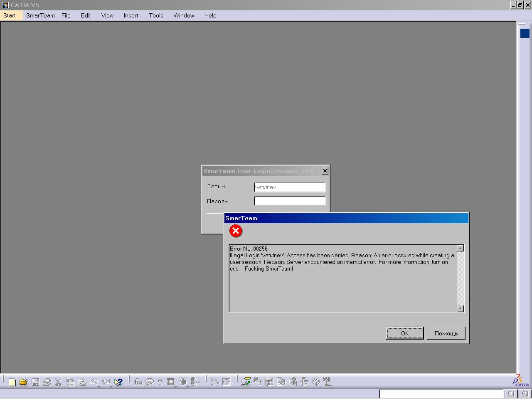Click the bracket-list icon after the lock

coord(195,382)
